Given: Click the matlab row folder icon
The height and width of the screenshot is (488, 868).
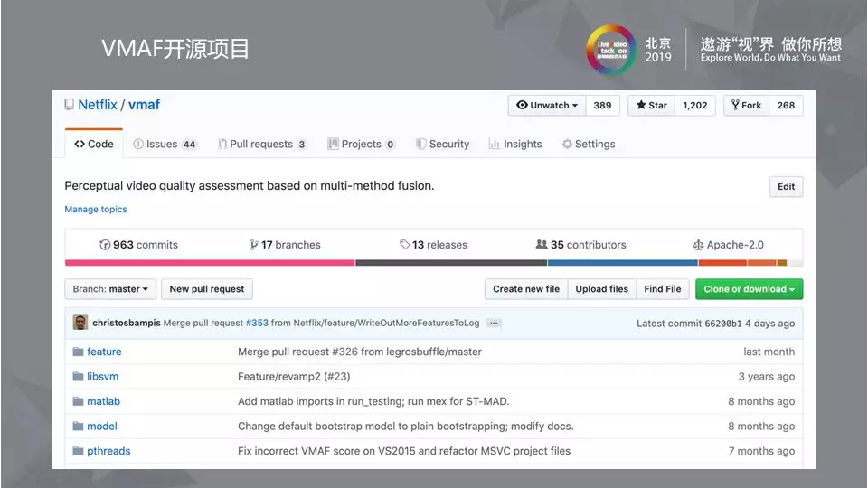Looking at the screenshot, I should (78, 401).
